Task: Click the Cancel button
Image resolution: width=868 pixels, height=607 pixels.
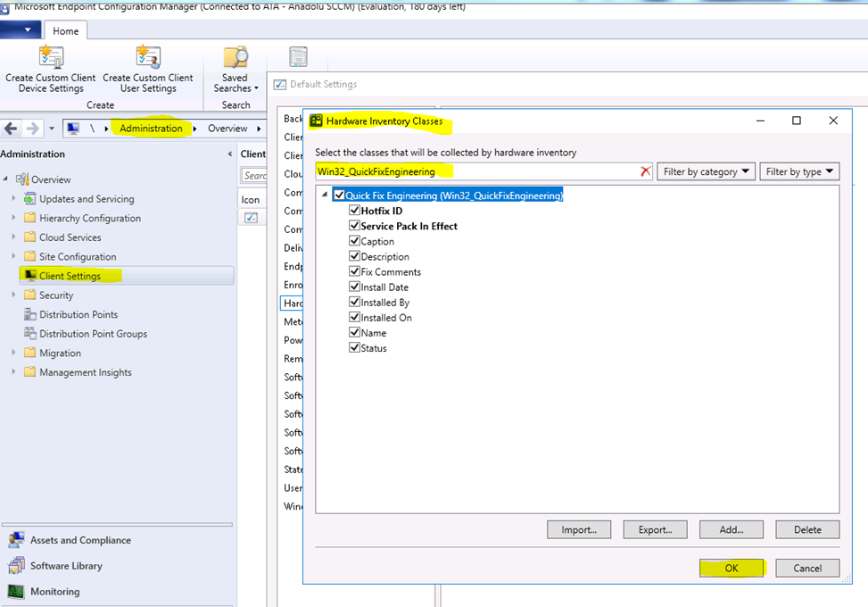Action: coord(807,568)
